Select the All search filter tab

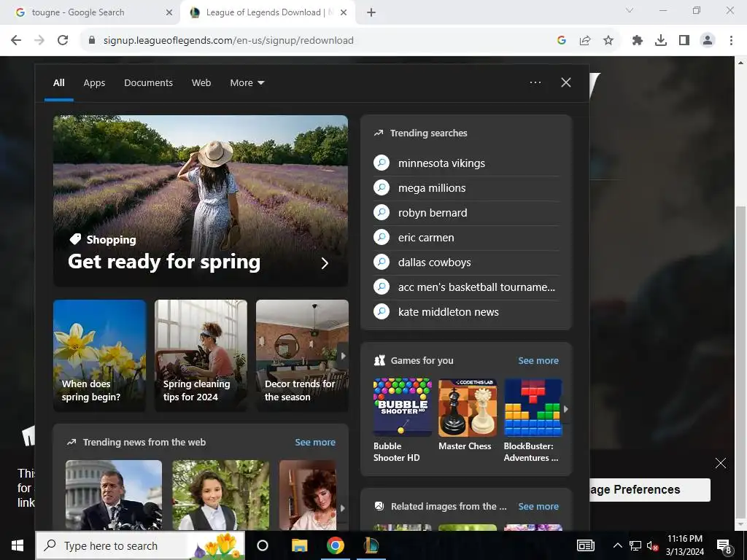point(58,83)
